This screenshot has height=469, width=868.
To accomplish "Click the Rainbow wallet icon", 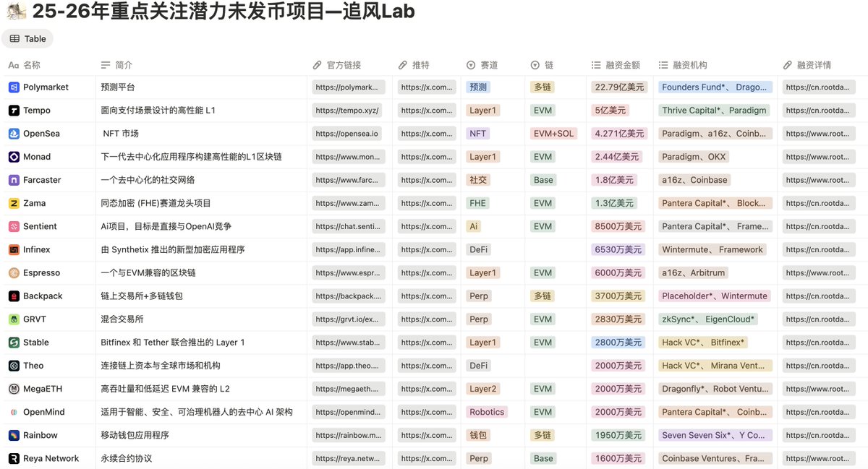I will tap(14, 435).
